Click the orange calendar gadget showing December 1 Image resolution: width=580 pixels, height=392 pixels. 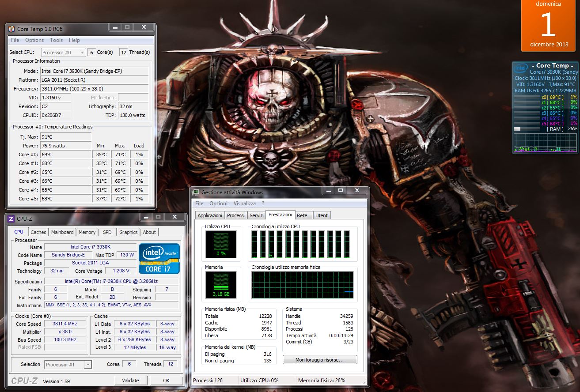(x=548, y=25)
